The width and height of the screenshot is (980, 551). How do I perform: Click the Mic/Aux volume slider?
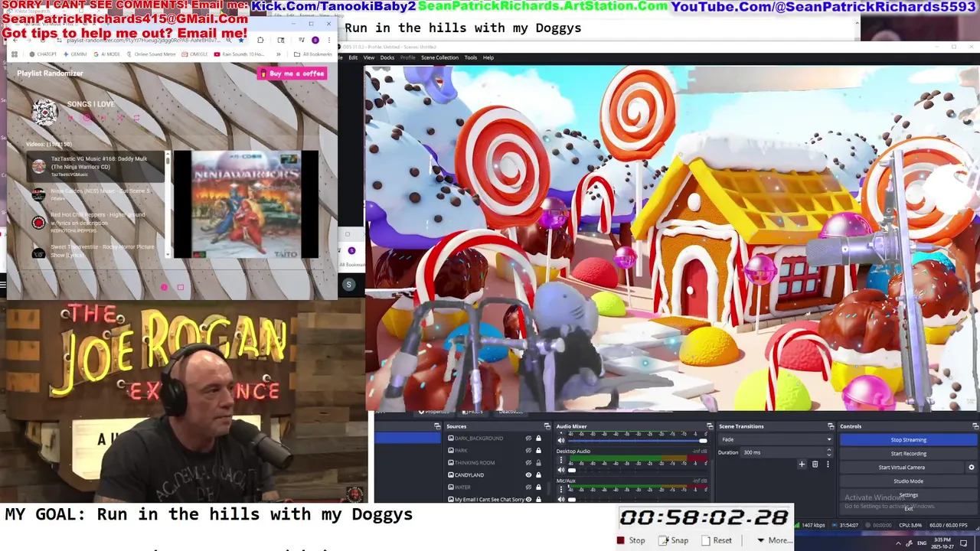click(x=638, y=499)
